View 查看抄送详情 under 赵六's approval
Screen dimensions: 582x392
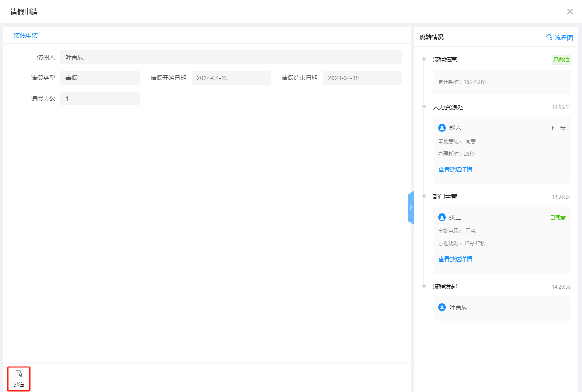[455, 169]
